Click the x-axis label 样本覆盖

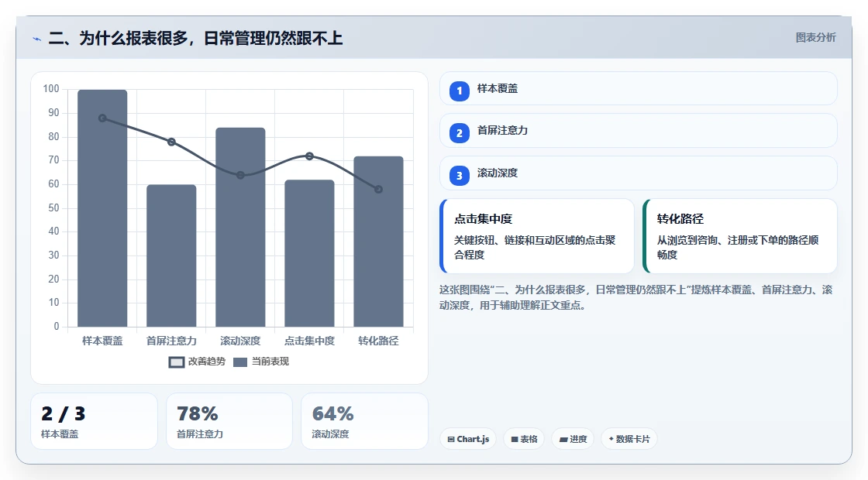102,341
